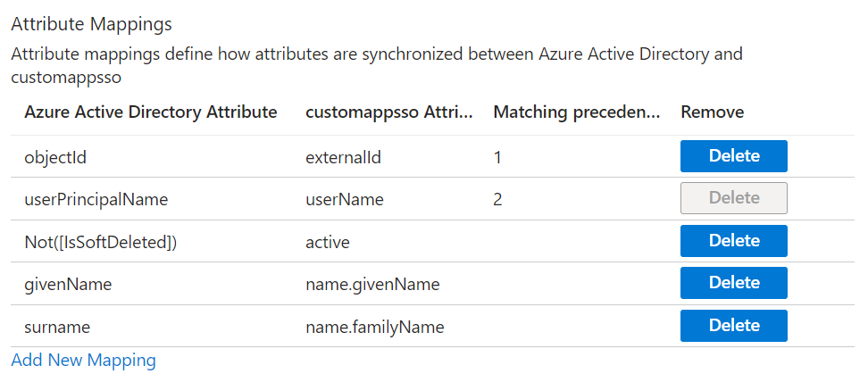Click the Remove column header
Screen dimensions: 868x382
[713, 112]
